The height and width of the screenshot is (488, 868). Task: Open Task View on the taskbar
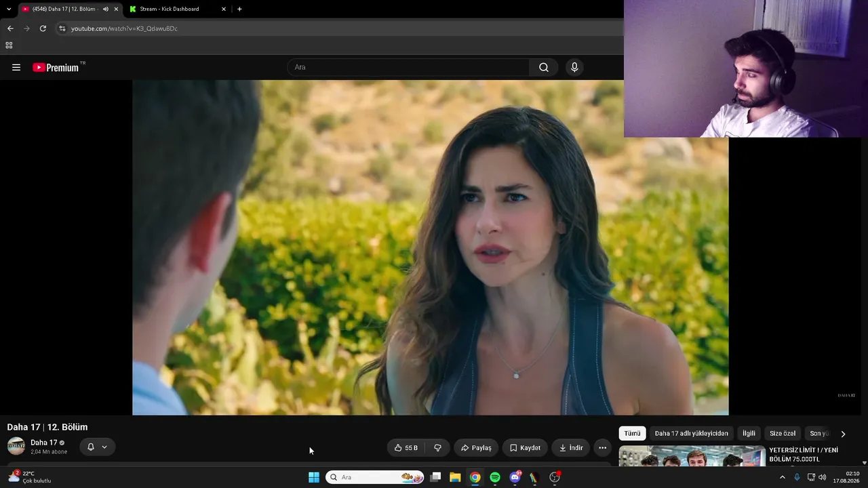point(435,477)
